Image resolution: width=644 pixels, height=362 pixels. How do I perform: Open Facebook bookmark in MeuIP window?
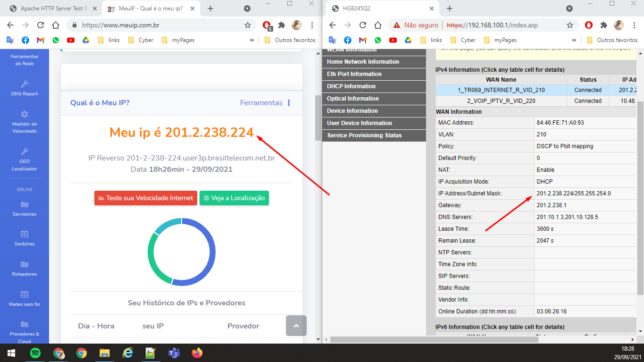[x=25, y=40]
